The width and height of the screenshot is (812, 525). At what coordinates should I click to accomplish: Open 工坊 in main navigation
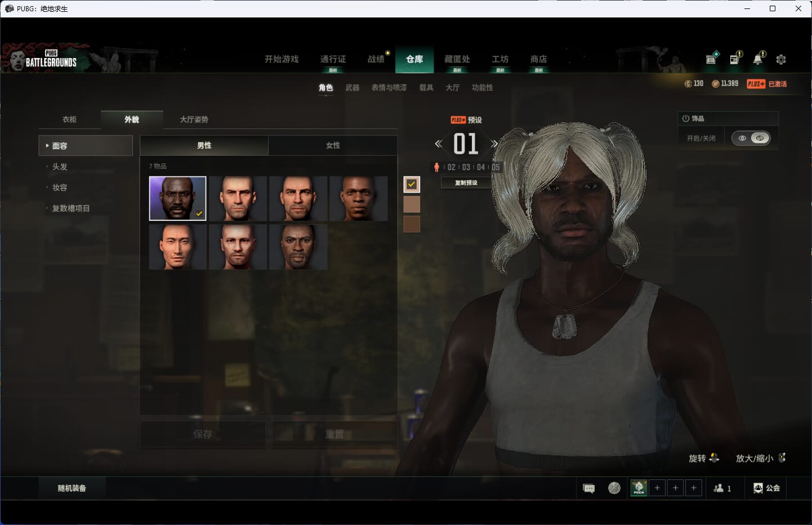click(500, 59)
